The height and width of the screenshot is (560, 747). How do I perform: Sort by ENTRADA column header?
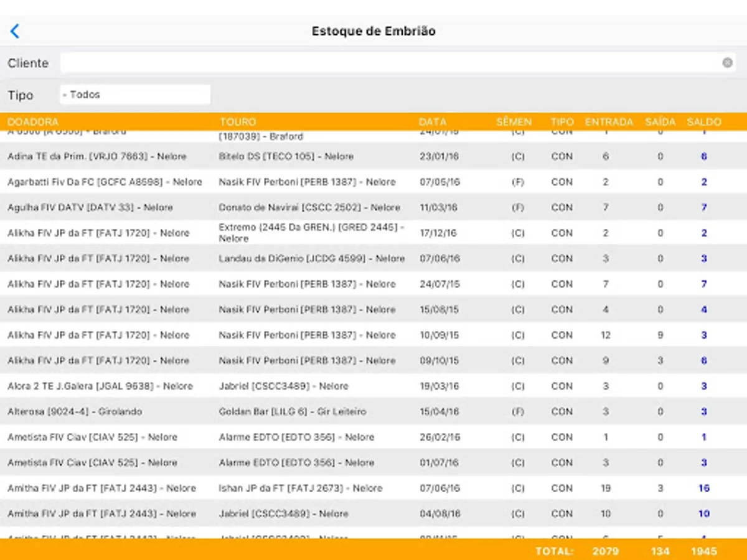(x=609, y=122)
